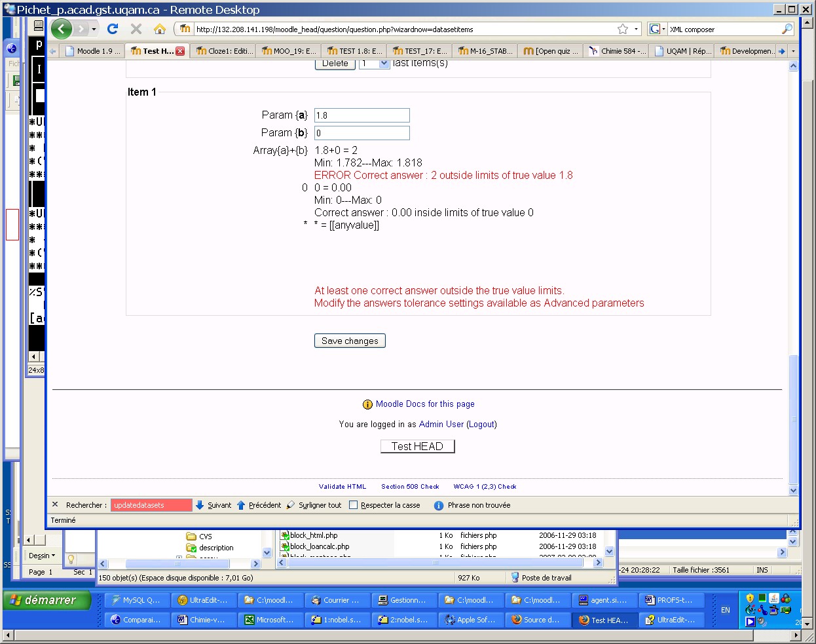
Task: Open the MySQL Q... taskbar item
Action: click(x=136, y=600)
